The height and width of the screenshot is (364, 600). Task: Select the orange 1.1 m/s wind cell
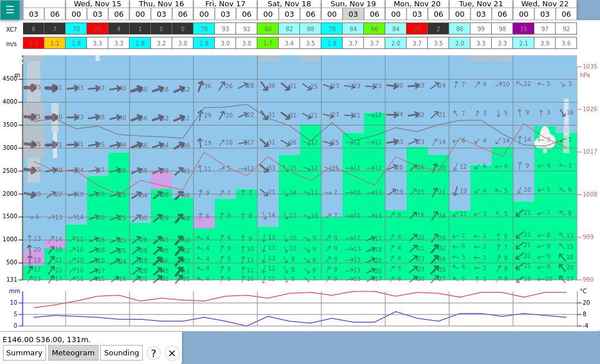pos(55,43)
